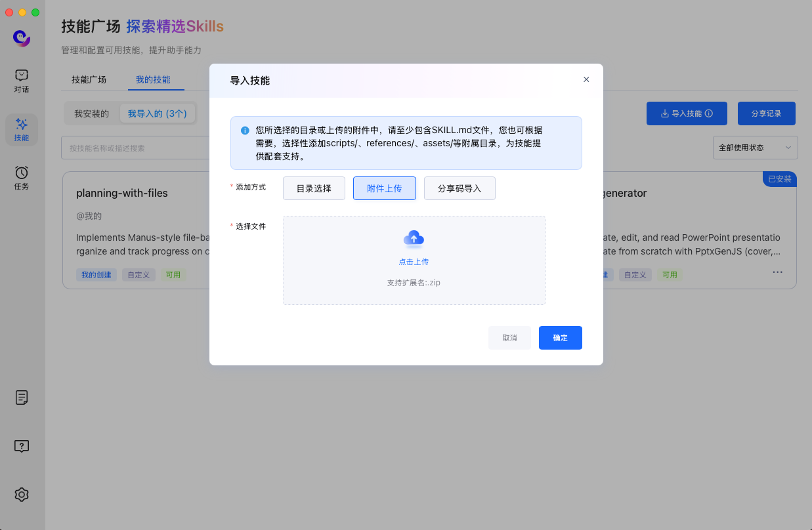Confirm with the 确定 button

pyautogui.click(x=561, y=338)
